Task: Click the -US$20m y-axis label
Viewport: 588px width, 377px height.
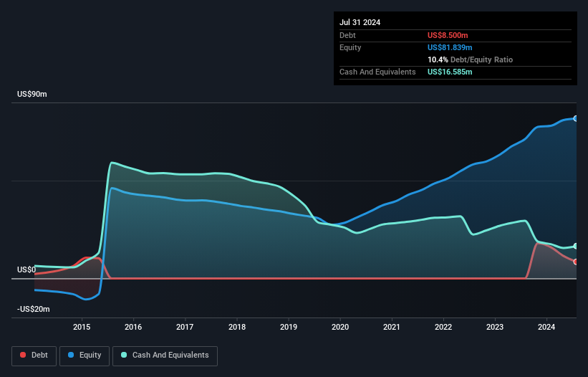Action: (x=34, y=309)
